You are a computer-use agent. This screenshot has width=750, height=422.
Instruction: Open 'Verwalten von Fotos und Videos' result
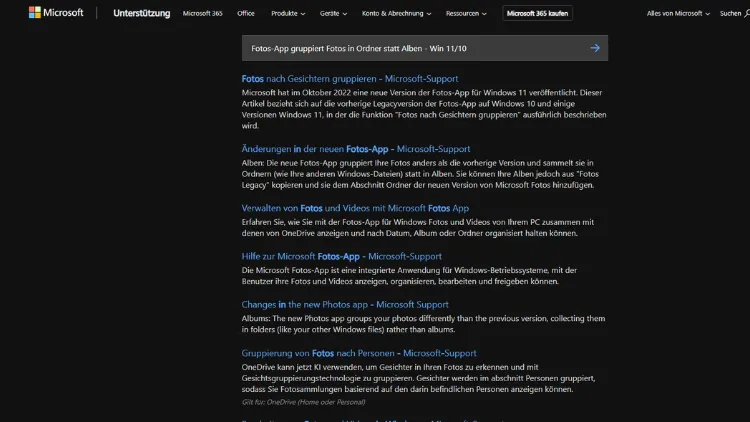tap(354, 208)
